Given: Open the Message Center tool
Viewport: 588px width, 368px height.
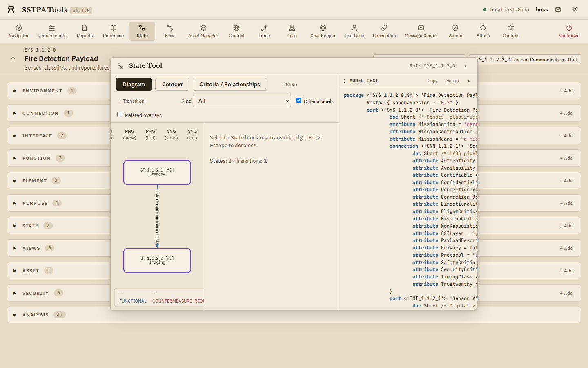Looking at the screenshot, I should [x=421, y=31].
